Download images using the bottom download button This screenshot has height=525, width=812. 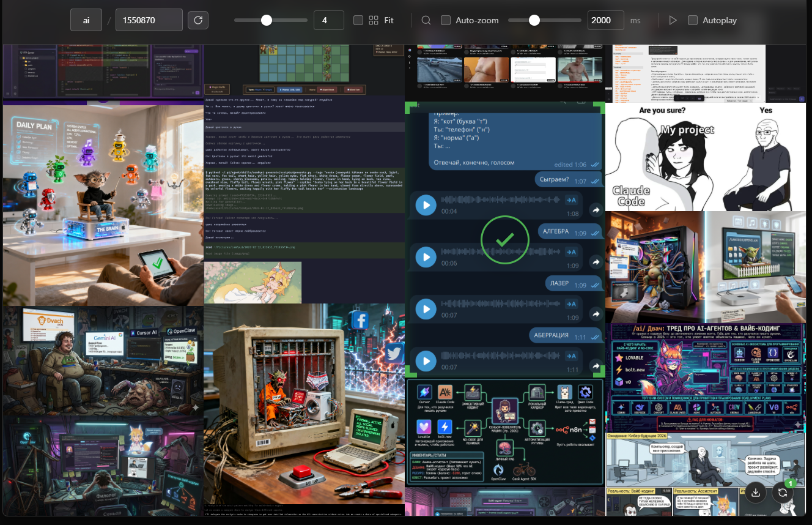tap(756, 493)
